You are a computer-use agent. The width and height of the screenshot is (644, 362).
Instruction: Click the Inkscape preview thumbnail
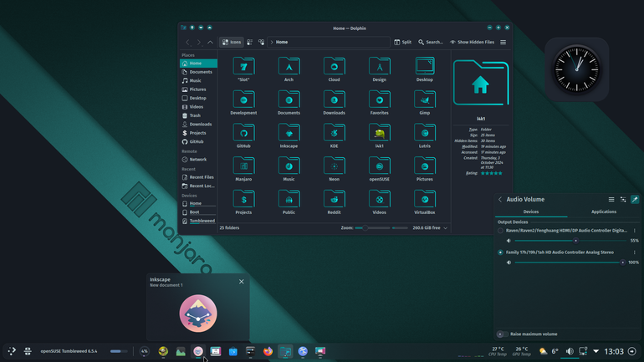198,314
